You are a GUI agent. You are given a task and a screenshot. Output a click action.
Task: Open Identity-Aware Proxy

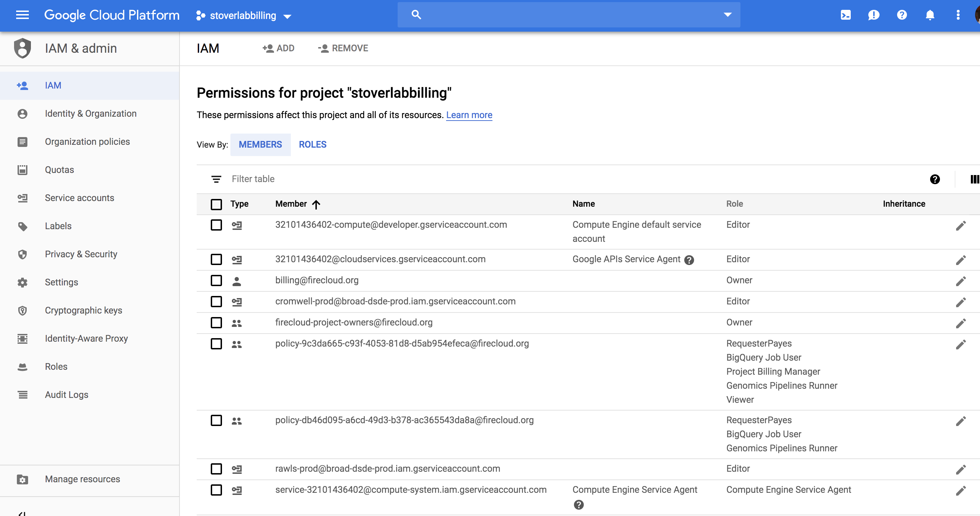[90, 338]
